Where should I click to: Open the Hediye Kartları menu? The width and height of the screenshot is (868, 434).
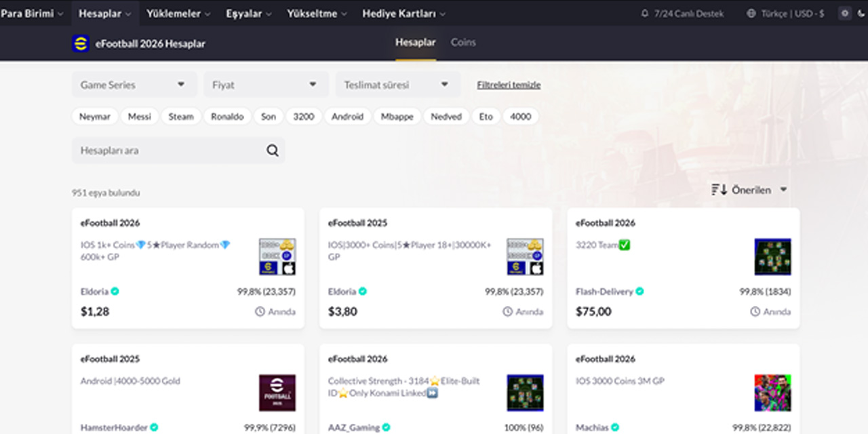(x=403, y=14)
